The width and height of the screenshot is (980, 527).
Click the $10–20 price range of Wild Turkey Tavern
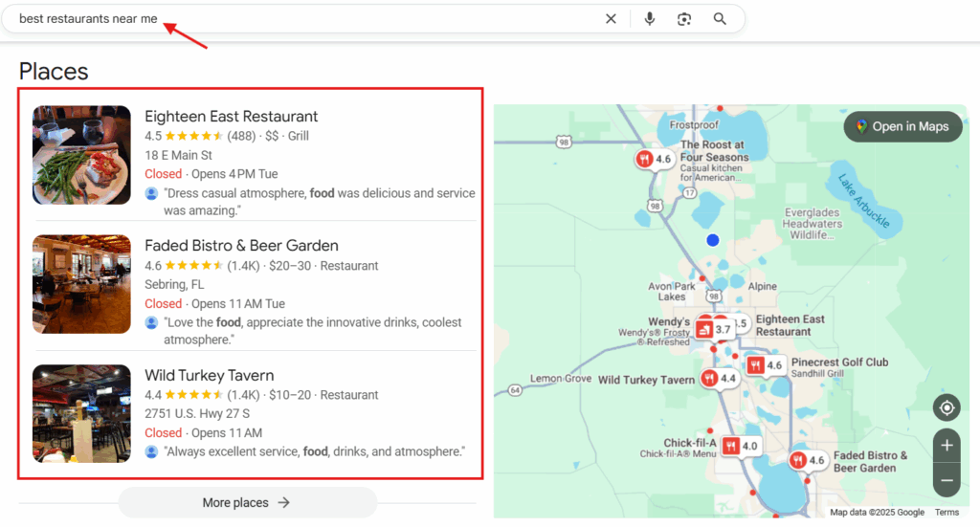[x=290, y=395]
